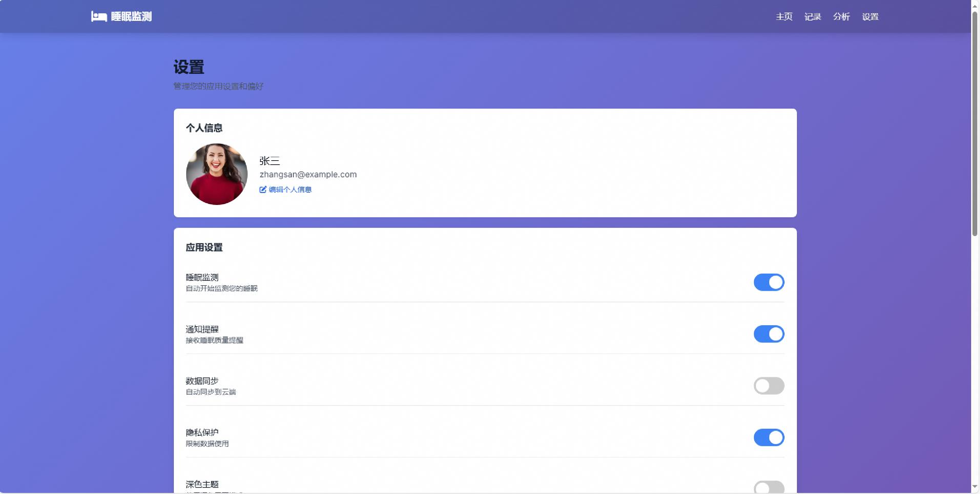Click the bed logo icon
Image resolution: width=980 pixels, height=494 pixels.
tap(98, 16)
